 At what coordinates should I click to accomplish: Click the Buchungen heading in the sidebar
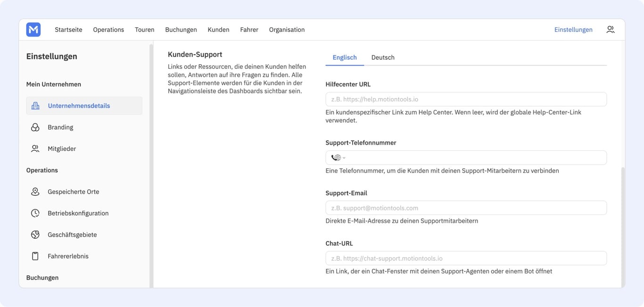coord(42,278)
